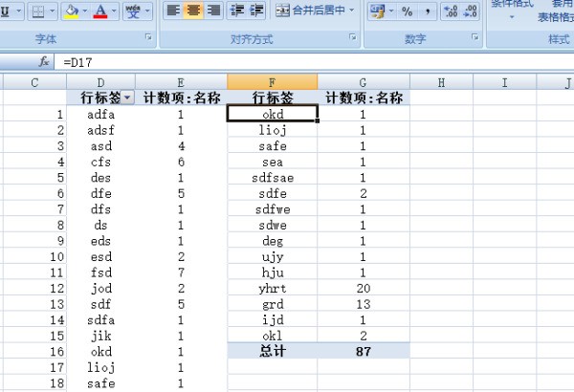
Task: Select cell 'fsd' in column D
Action: pos(101,272)
